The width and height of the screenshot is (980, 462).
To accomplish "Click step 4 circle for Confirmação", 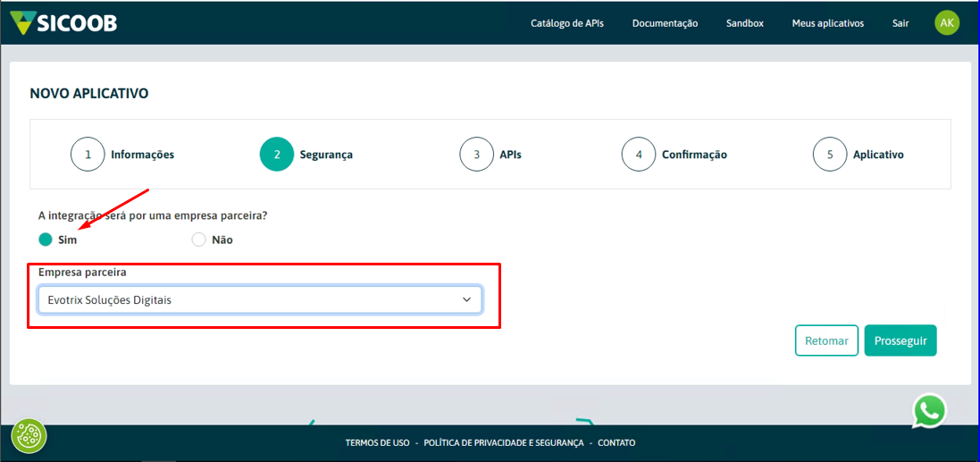I will [x=638, y=155].
